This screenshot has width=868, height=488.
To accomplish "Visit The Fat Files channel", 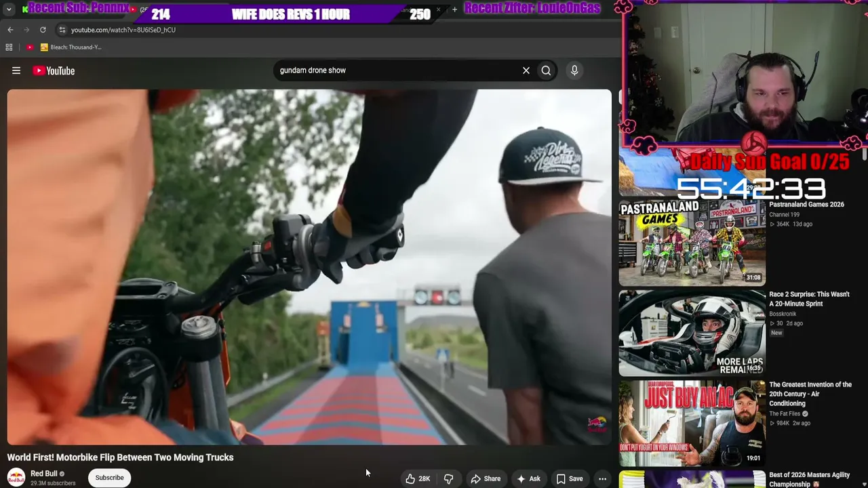I will coord(785,413).
